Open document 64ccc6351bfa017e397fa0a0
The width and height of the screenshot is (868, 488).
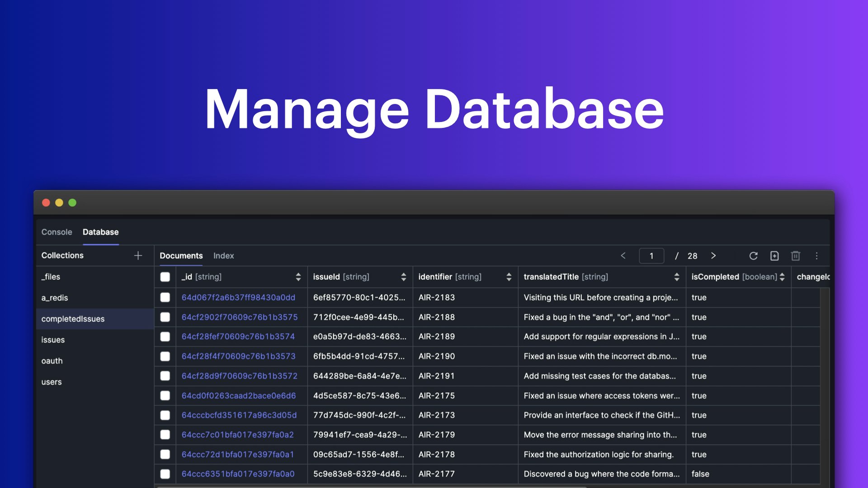coord(238,474)
